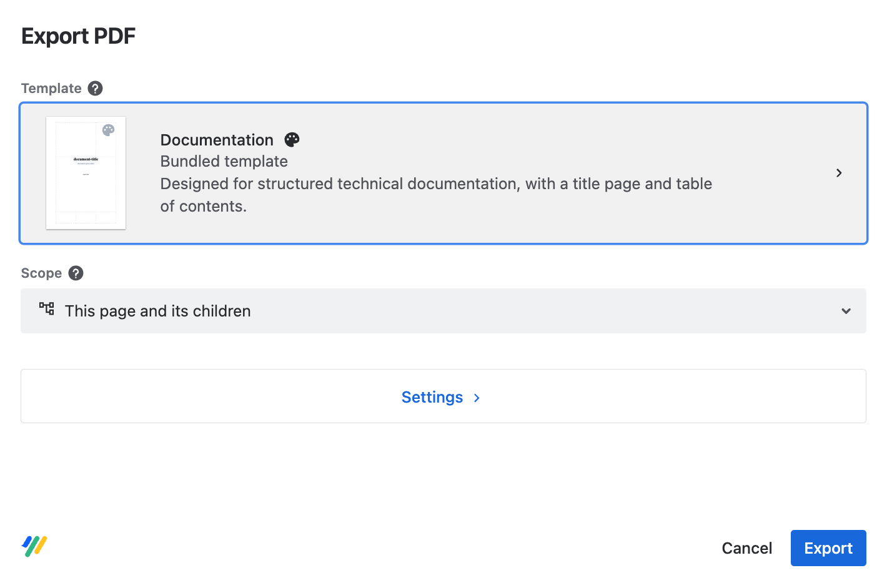The image size is (887, 588).
Task: Click the palette icon beside Documentation title
Action: click(x=292, y=140)
